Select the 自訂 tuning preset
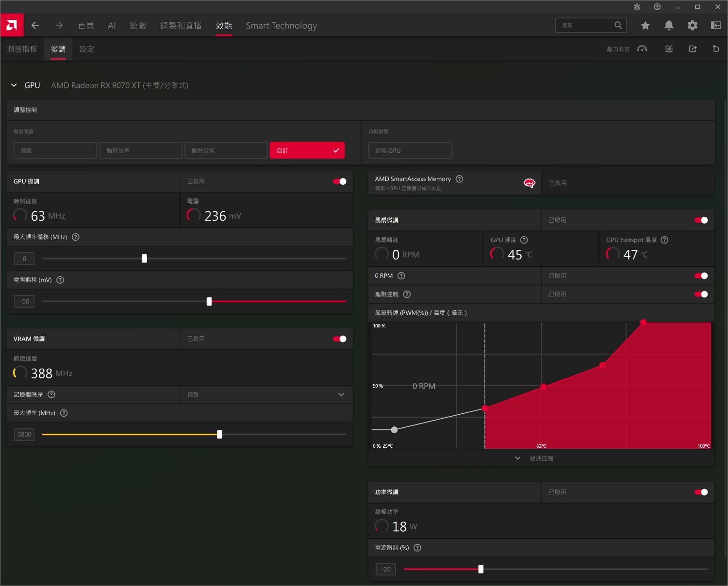Screen dimensions: 728x586 [x=307, y=150]
